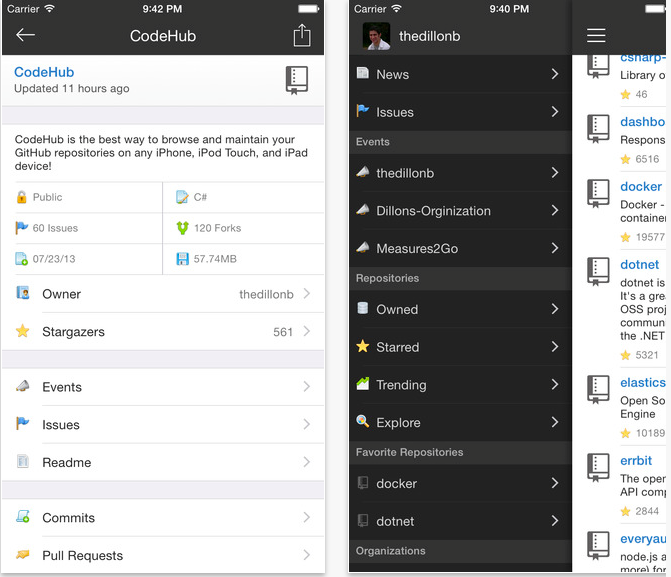This screenshot has height=577, width=671.
Task: Tap the Stargazers star icon
Action: pos(23,331)
